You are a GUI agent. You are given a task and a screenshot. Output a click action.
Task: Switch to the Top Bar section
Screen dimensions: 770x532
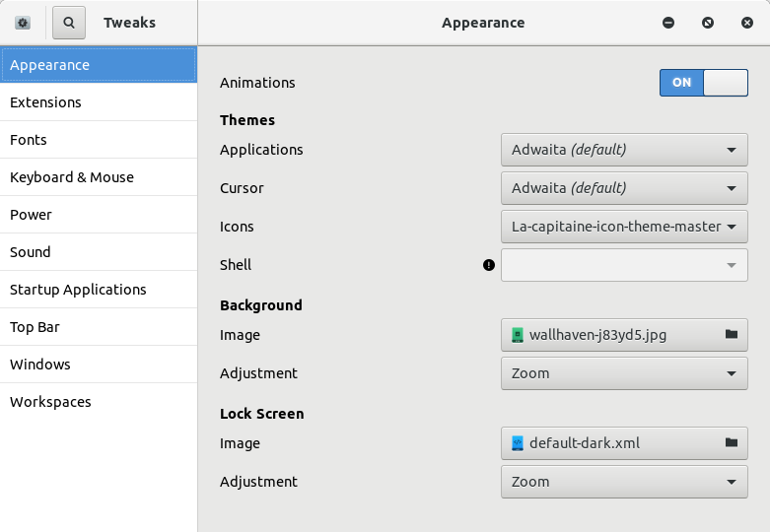pyautogui.click(x=35, y=327)
